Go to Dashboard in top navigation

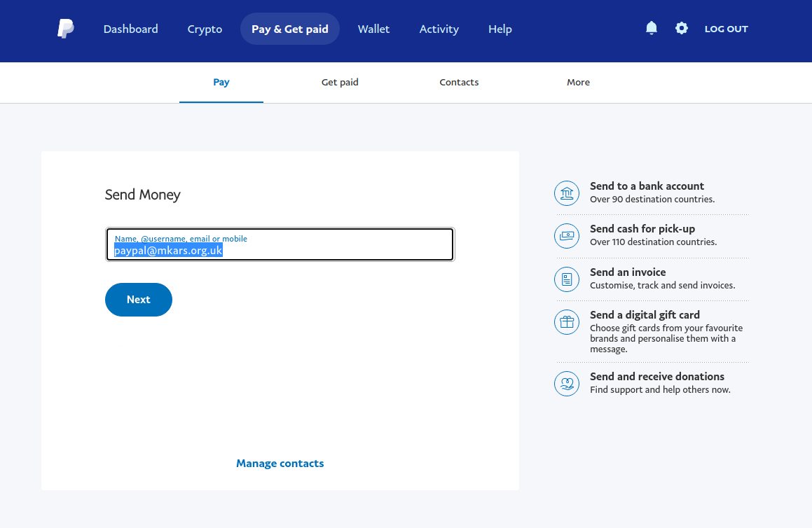tap(130, 29)
